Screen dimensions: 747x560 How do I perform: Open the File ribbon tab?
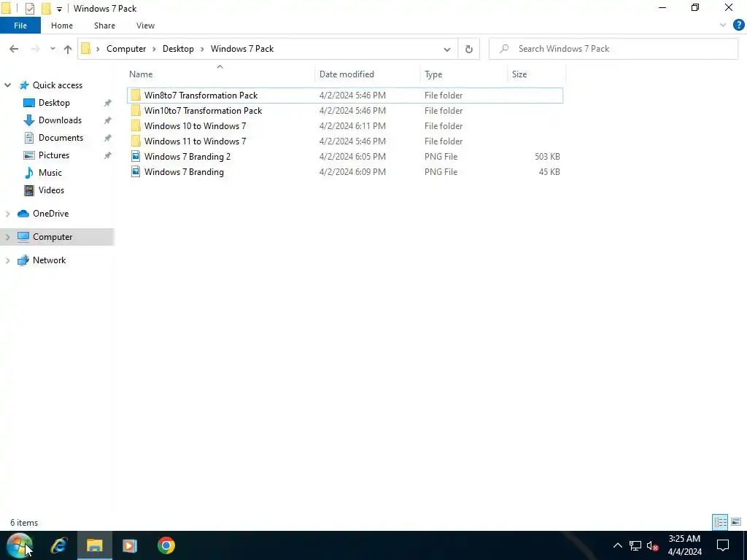point(20,26)
